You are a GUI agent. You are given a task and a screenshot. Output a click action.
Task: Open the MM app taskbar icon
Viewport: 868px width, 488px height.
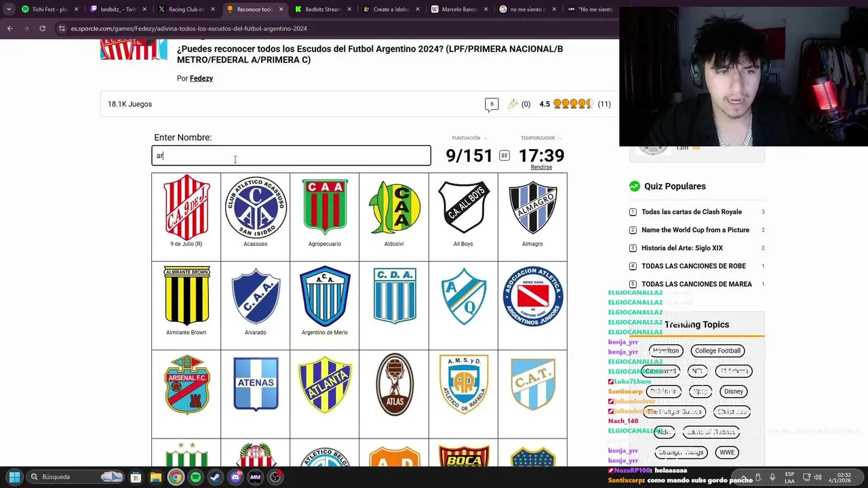[255, 477]
